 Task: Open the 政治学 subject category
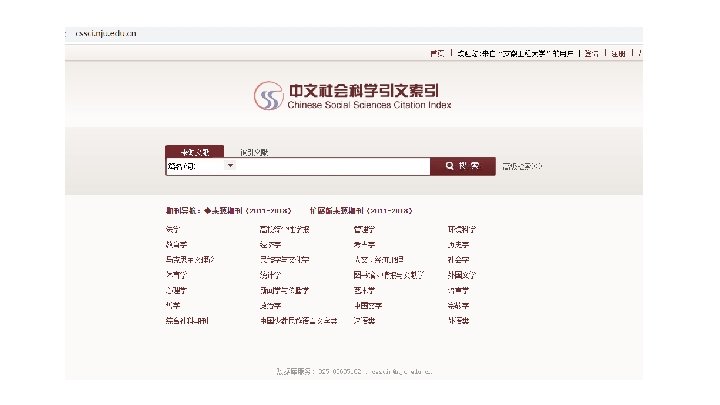click(x=270, y=305)
